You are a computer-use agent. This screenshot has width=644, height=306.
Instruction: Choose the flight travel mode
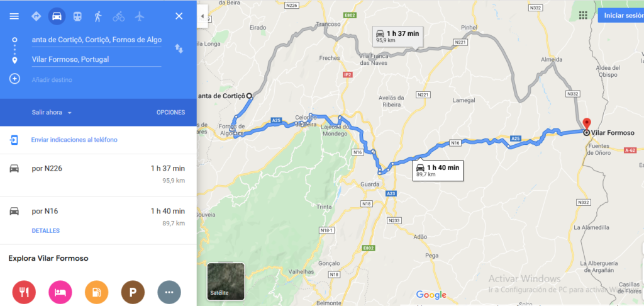(140, 16)
